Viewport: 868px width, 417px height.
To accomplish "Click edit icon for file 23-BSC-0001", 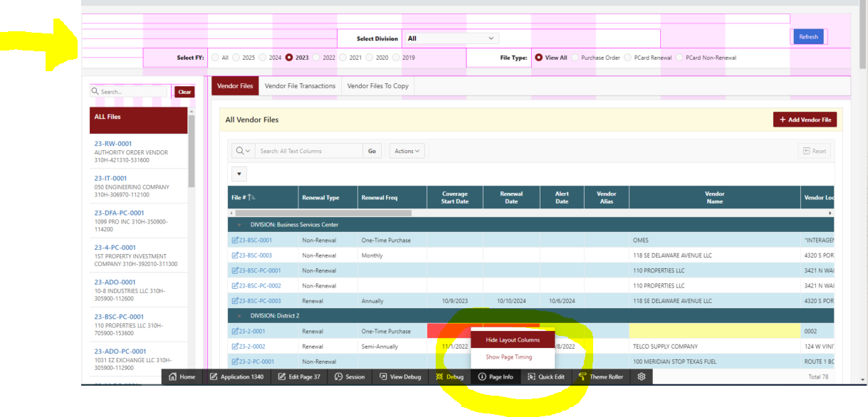I will coord(235,241).
